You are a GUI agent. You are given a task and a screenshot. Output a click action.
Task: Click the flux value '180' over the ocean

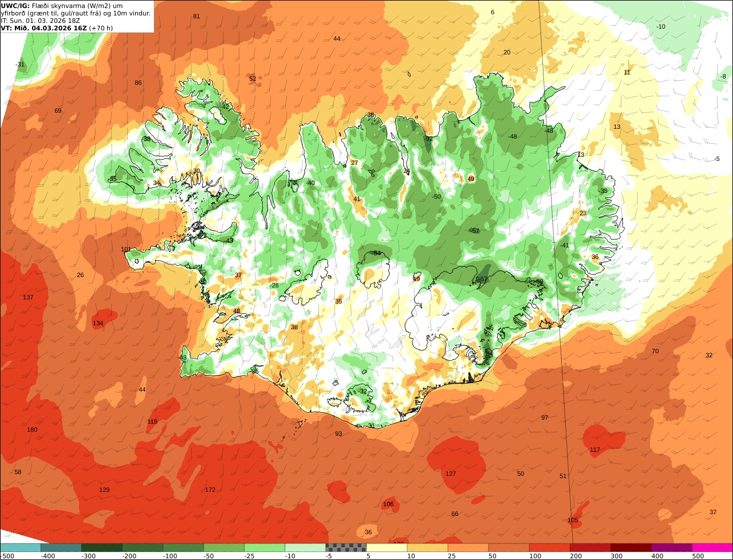click(32, 429)
